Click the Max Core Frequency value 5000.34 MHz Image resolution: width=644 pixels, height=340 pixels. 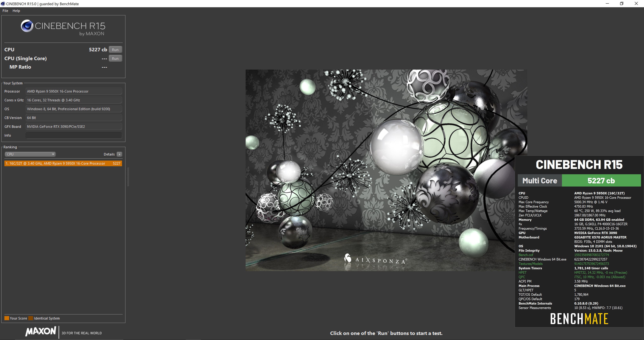click(591, 202)
